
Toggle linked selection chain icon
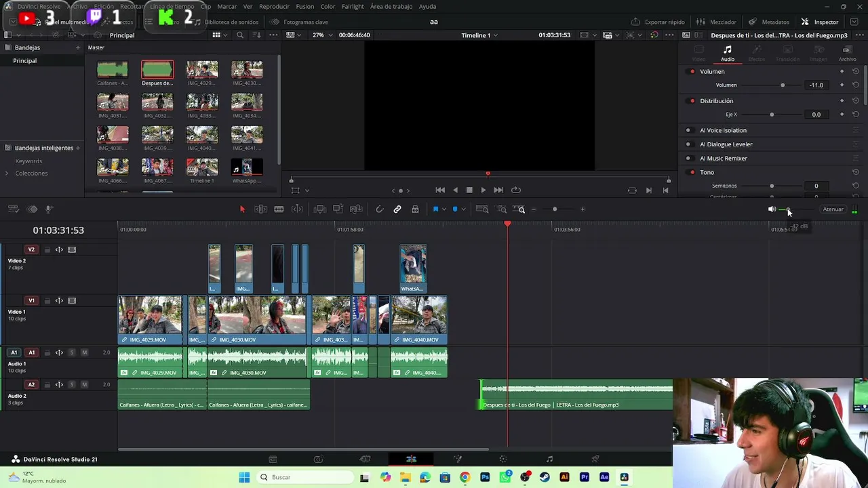[397, 209]
